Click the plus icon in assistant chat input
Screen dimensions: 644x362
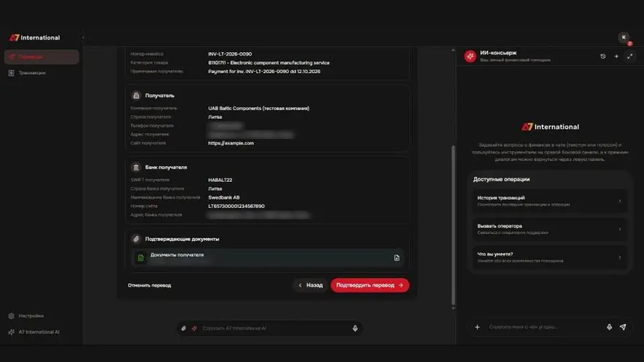[x=477, y=327]
